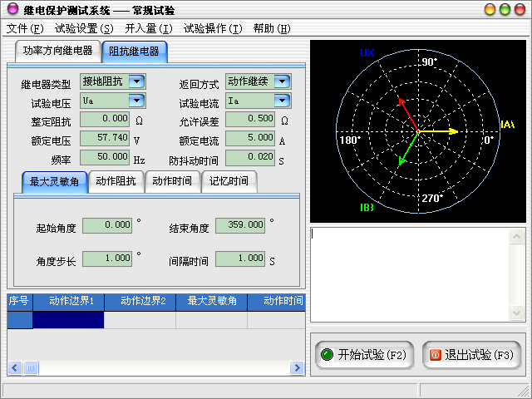Click the yellow IA vector arrow

pyautogui.click(x=438, y=131)
